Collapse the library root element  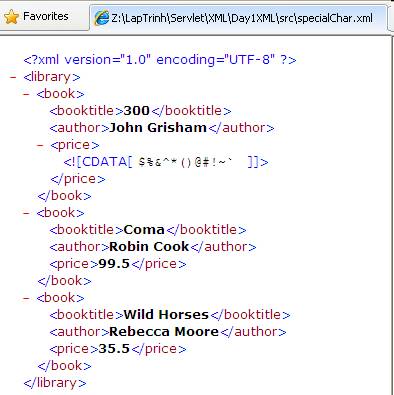pos(13,77)
